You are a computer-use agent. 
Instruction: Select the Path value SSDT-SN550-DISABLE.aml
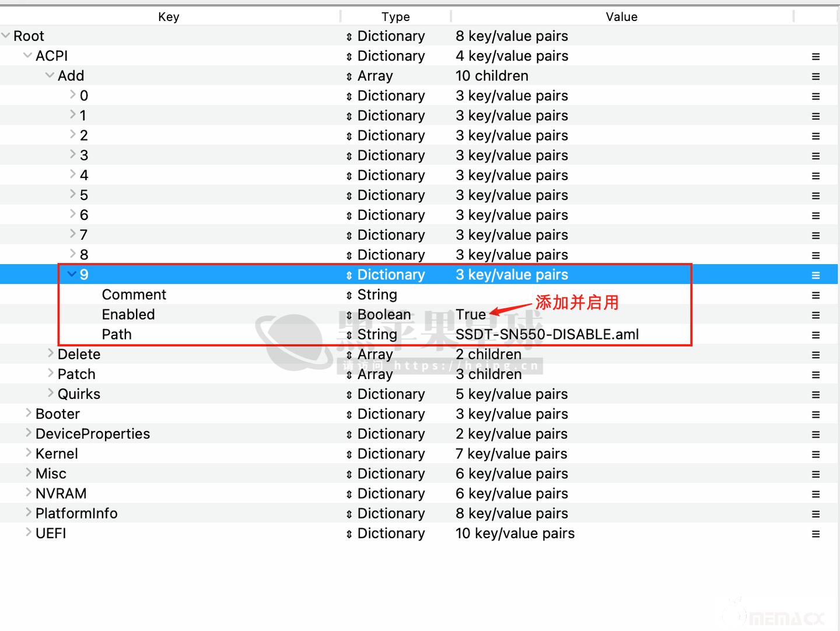547,335
